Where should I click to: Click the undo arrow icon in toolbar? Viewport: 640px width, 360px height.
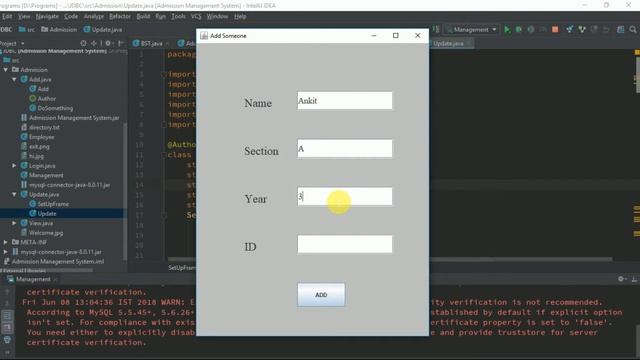click(x=606, y=29)
